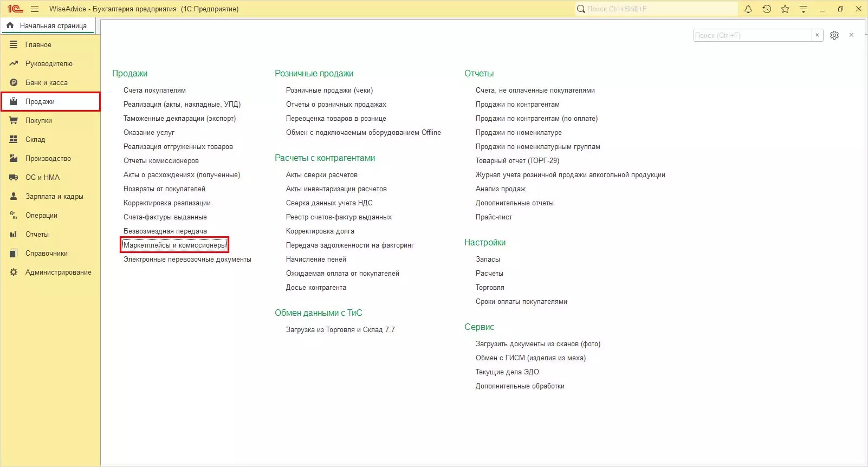Close the Продажи section menu panel
This screenshot has height=467, width=868.
[852, 35]
